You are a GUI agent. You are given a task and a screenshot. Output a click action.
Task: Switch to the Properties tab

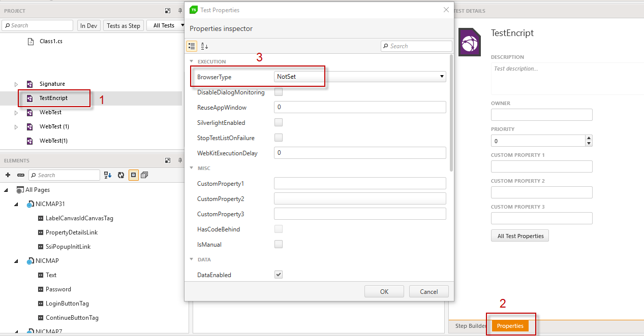[510, 326]
